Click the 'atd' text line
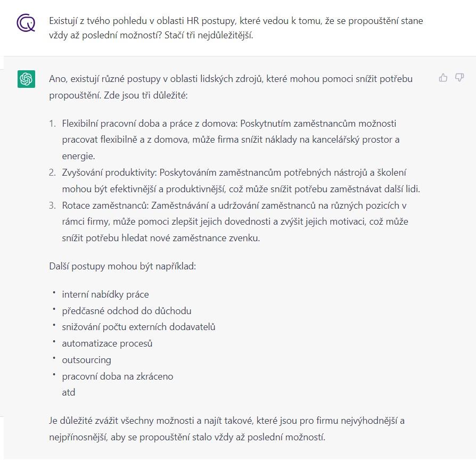The image size is (476, 460). click(68, 392)
